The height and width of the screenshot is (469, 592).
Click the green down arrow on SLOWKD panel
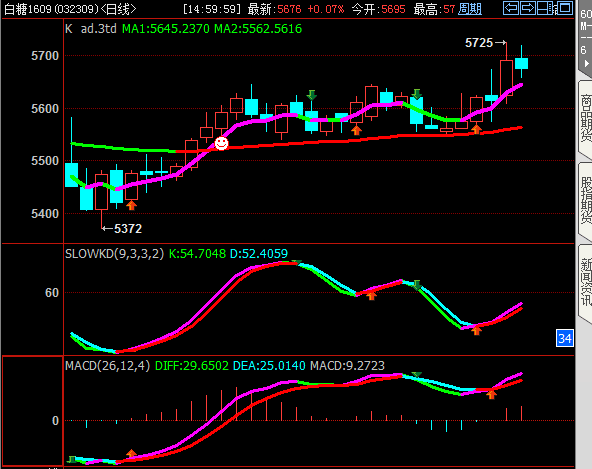416,285
